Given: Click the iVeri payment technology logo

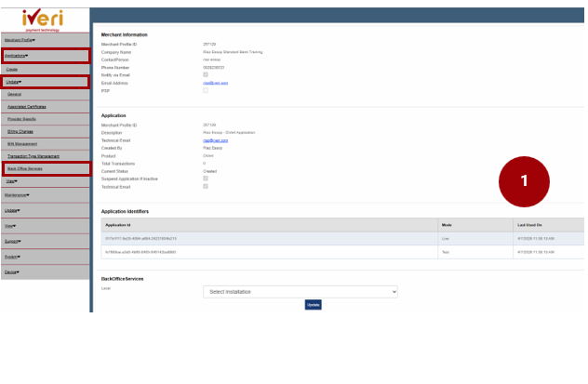Looking at the screenshot, I should pyautogui.click(x=45, y=18).
